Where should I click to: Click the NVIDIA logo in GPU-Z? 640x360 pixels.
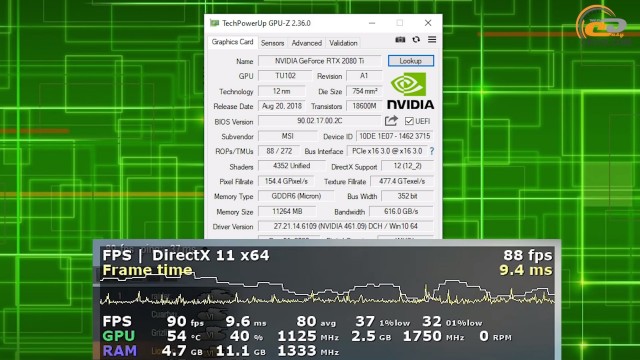(410, 91)
